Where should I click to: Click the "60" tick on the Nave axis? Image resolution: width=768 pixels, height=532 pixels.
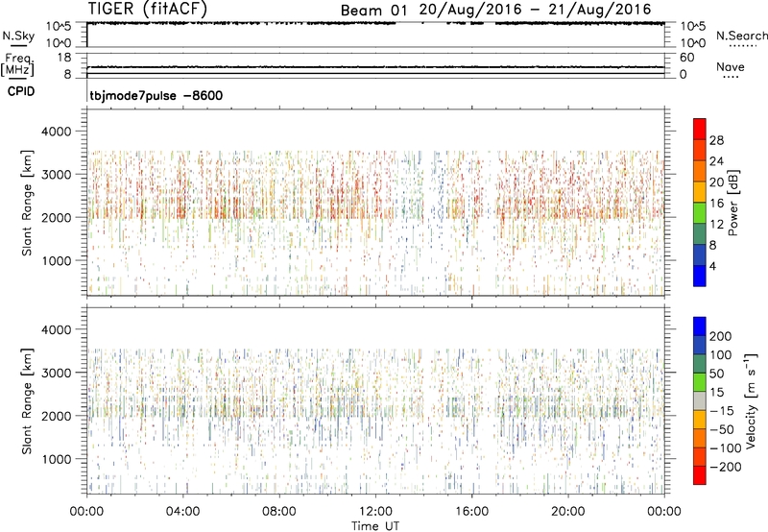[686, 58]
